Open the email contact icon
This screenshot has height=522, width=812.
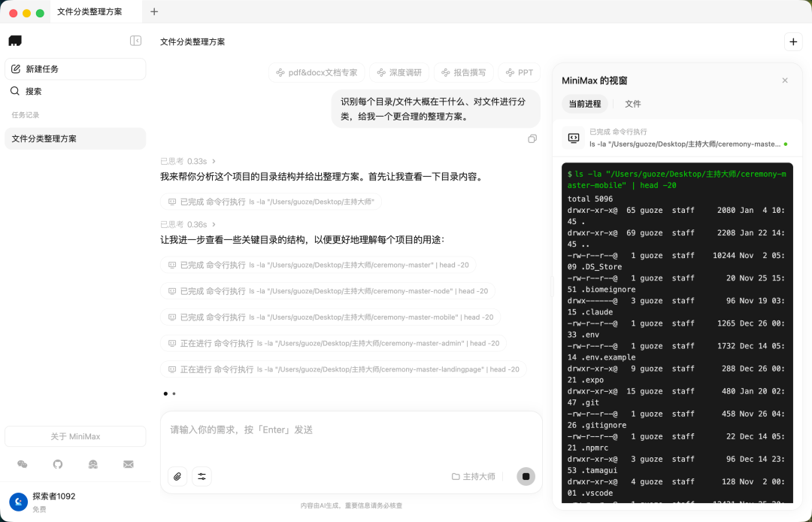pyautogui.click(x=128, y=464)
